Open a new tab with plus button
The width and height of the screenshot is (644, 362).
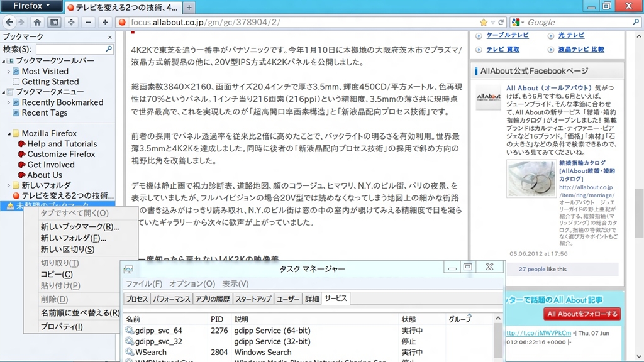tap(189, 8)
